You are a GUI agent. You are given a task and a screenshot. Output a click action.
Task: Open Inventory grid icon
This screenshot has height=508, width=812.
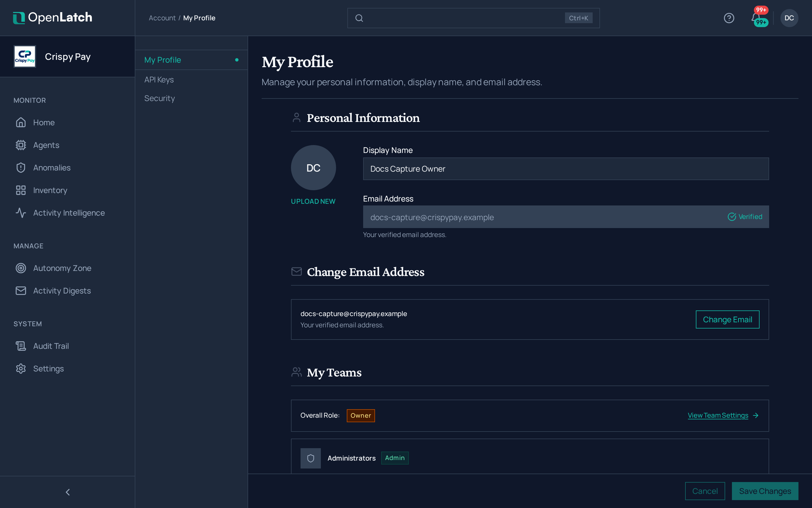(21, 190)
